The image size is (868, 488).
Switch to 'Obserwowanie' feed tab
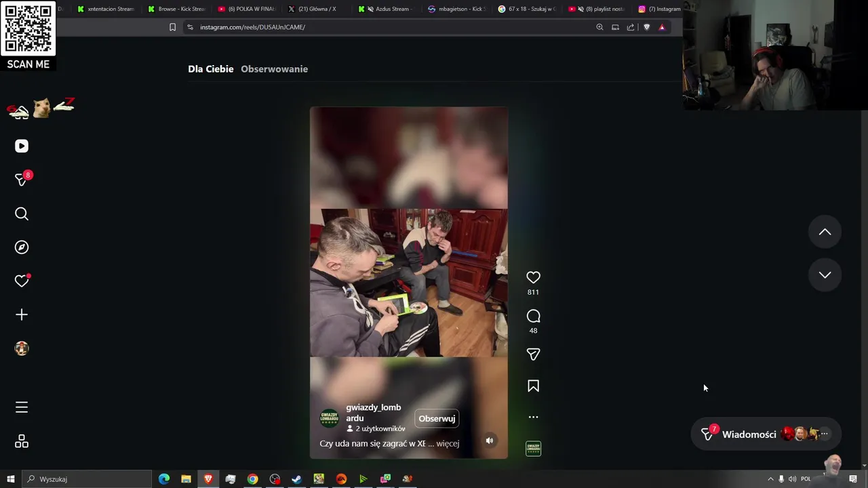click(x=274, y=69)
